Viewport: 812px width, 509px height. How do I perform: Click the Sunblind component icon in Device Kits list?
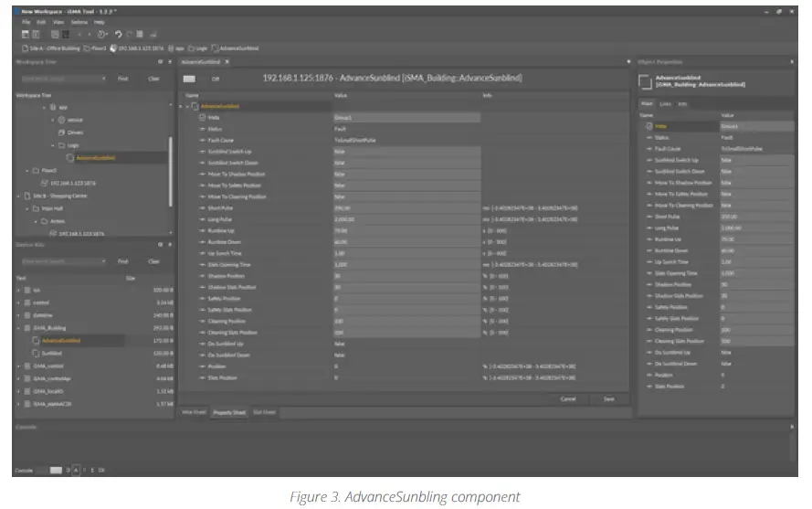pos(36,353)
